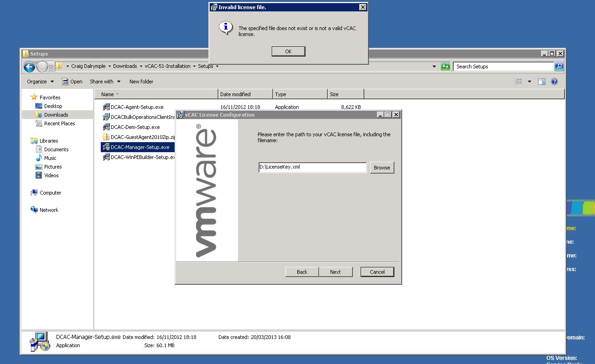This screenshot has width=595, height=364.
Task: Click the large installer icon in details pane
Action: (x=40, y=341)
